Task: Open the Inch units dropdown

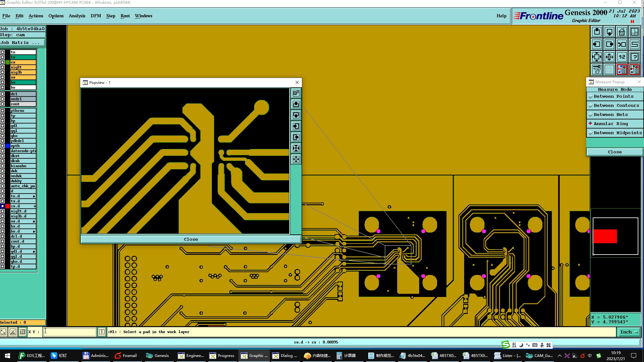Action: 629,332
